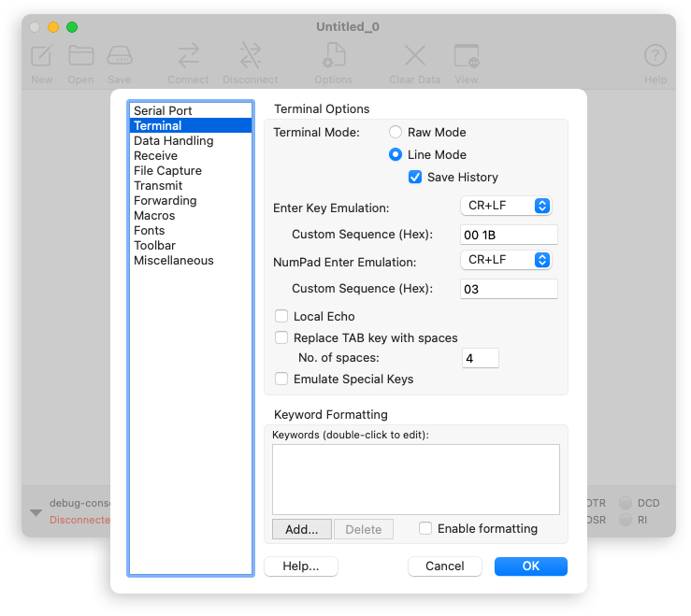
Task: Open the View toolbar icon
Action: (466, 56)
